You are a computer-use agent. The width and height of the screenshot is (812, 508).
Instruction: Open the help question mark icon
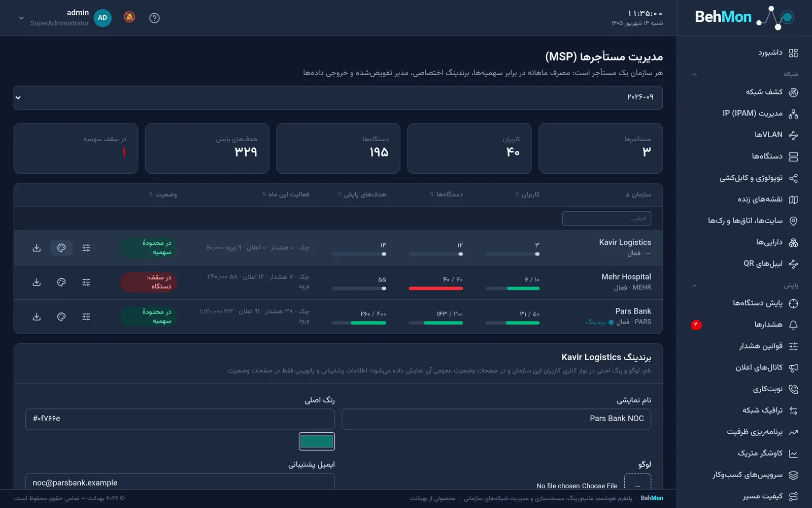pos(155,18)
